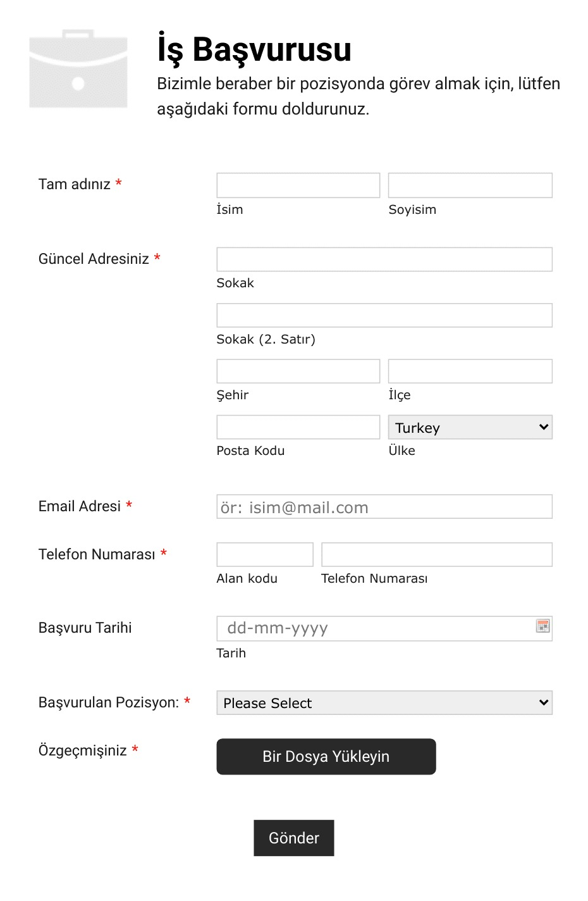Click the dd-mm-yyyy date input field
The width and height of the screenshot is (588, 901).
(384, 628)
